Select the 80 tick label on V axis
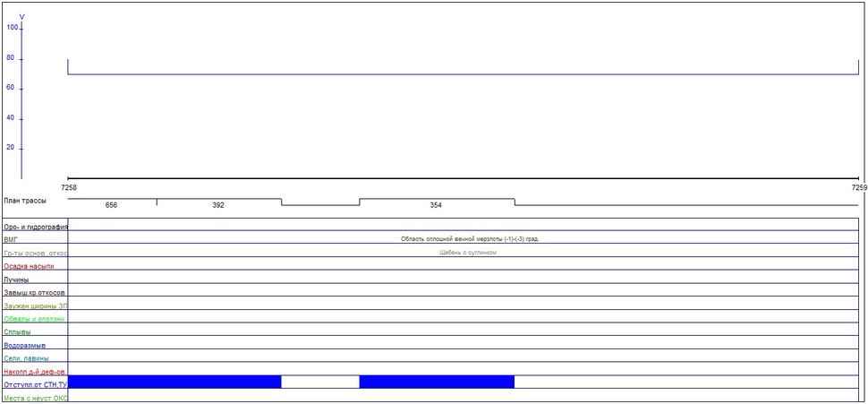Image resolution: width=868 pixels, height=404 pixels. pos(10,57)
